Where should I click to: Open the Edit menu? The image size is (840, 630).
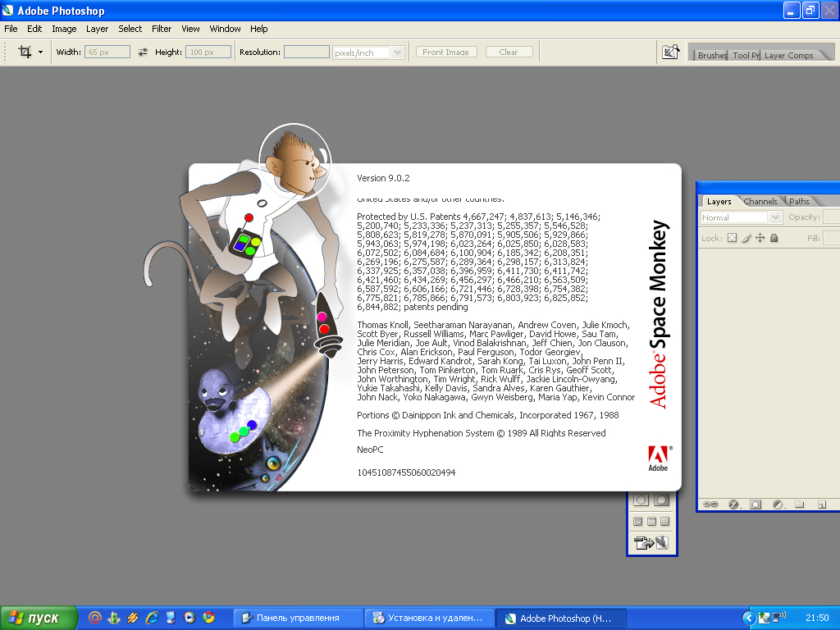point(34,29)
